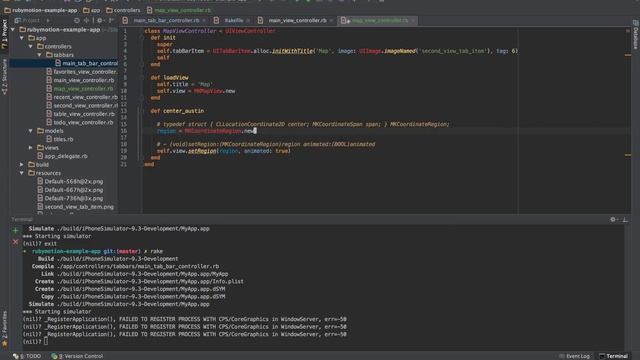The width and height of the screenshot is (640, 360).
Task: Open favorites_view_controller in project tree
Action: pyautogui.click(x=82, y=72)
